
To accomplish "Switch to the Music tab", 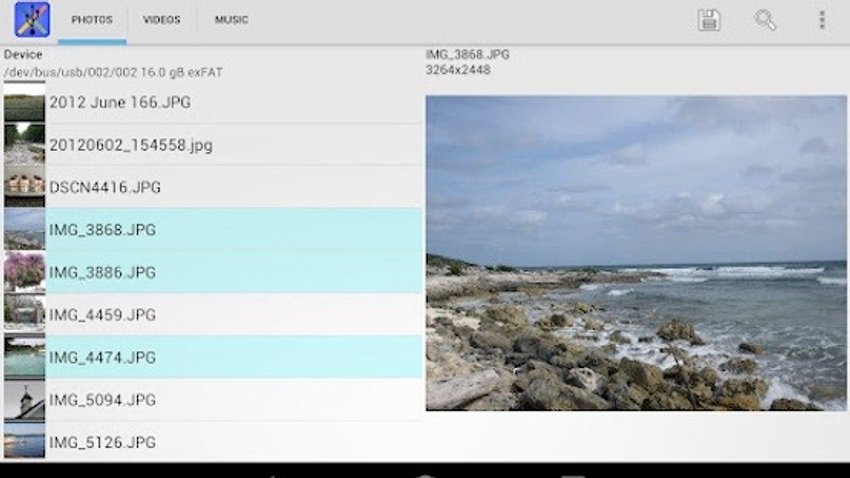I will (231, 20).
